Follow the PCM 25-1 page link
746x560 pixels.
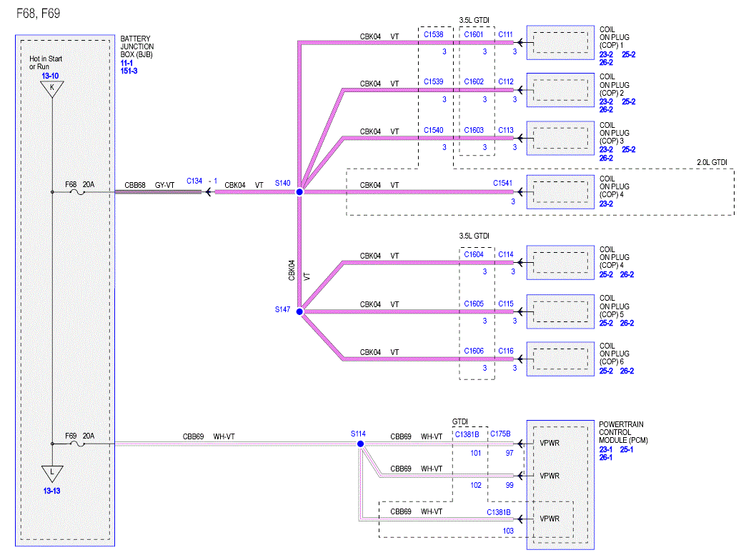[x=627, y=450]
